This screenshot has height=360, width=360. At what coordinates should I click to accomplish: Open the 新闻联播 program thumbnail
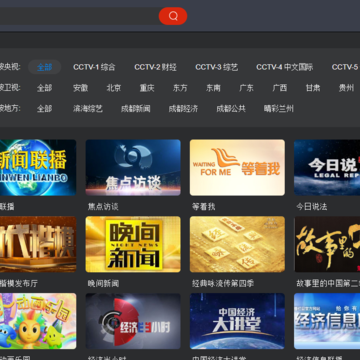(38, 167)
